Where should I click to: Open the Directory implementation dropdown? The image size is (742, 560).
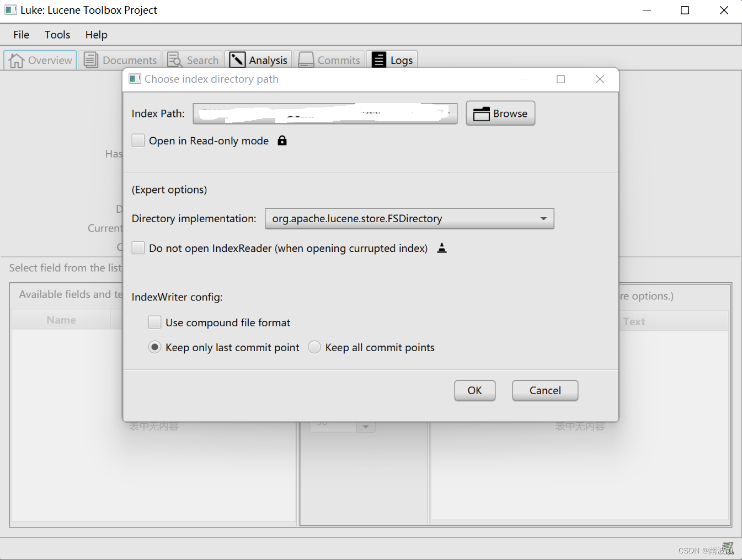pyautogui.click(x=409, y=218)
